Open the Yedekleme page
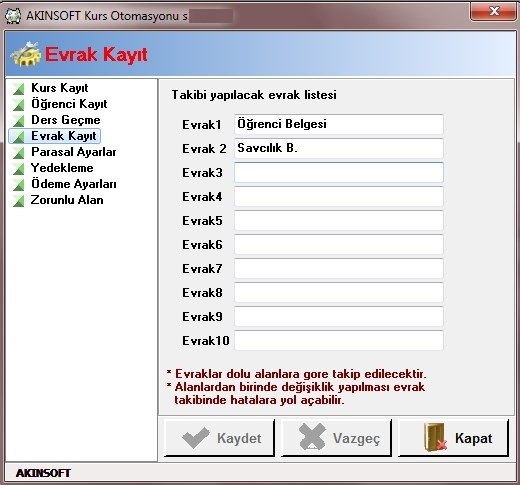Screen dimensions: 520x485 coord(62,168)
